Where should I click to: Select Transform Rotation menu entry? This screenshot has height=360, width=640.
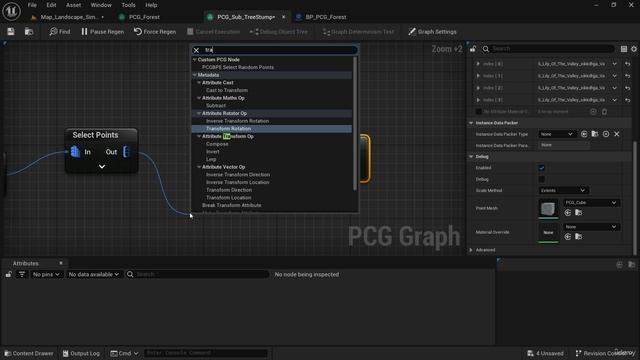(x=229, y=129)
